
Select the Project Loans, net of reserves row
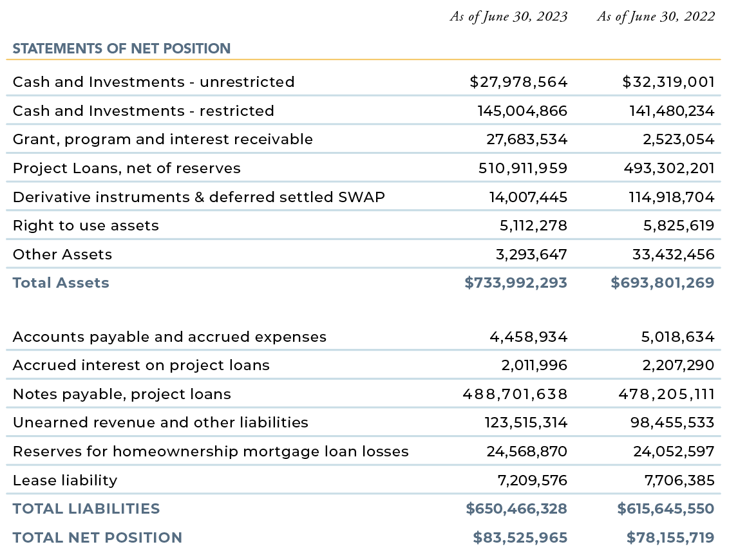point(126,168)
